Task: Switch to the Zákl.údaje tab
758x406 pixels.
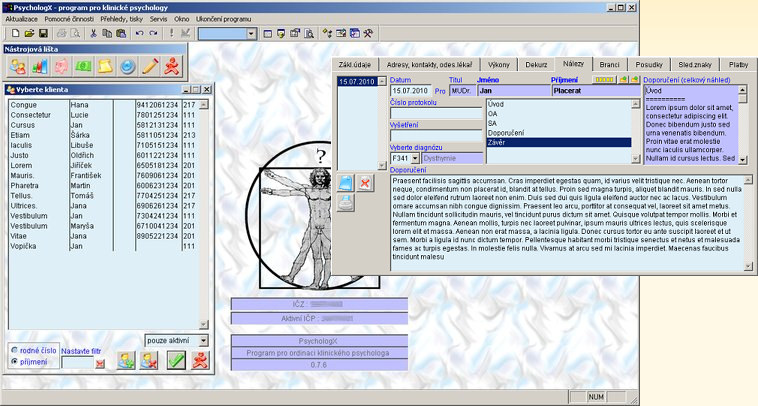Action: (x=354, y=65)
